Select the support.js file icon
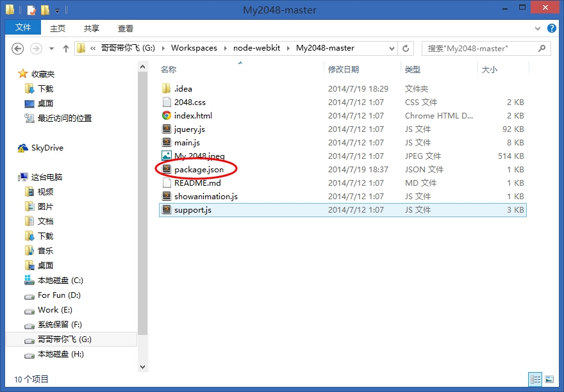The width and height of the screenshot is (564, 392). (166, 209)
